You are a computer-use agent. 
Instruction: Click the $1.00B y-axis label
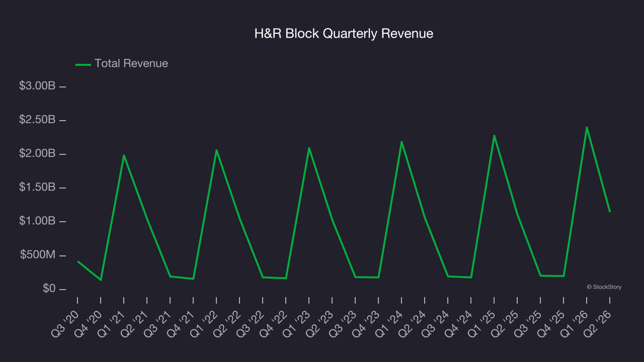point(37,222)
